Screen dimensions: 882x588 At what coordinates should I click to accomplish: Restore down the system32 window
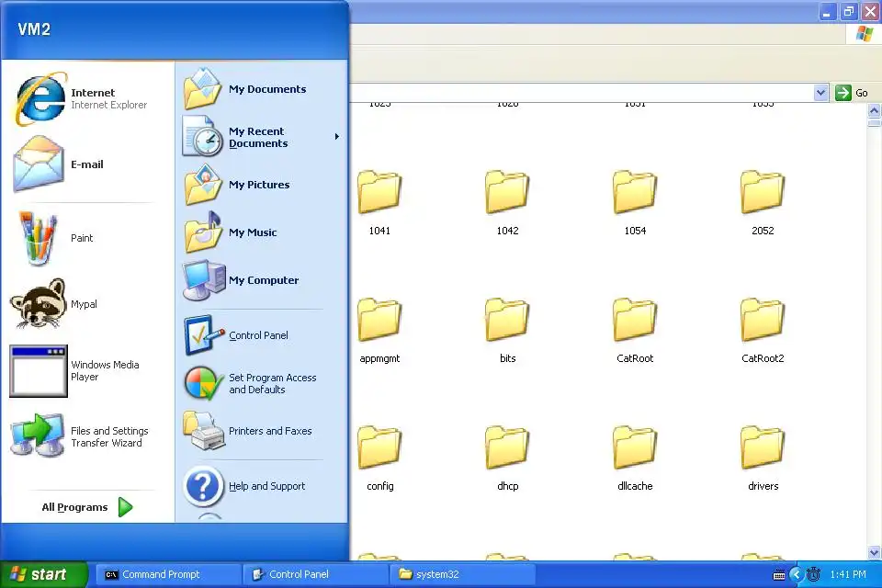click(x=848, y=12)
